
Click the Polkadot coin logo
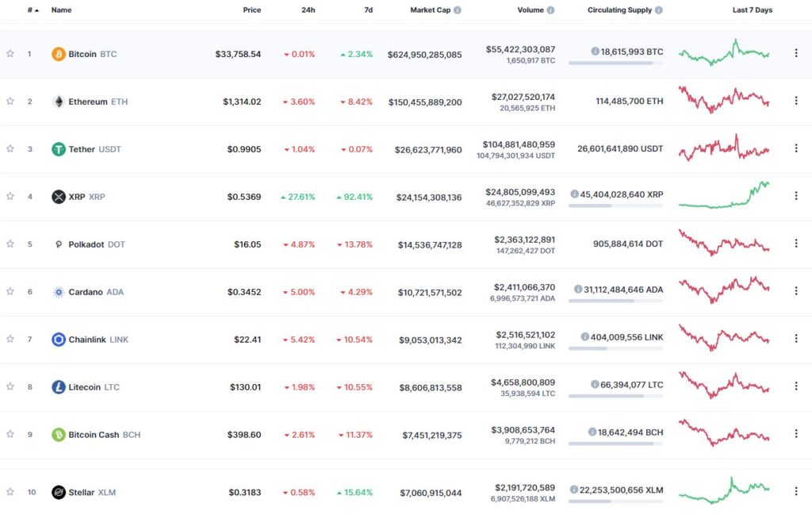59,244
